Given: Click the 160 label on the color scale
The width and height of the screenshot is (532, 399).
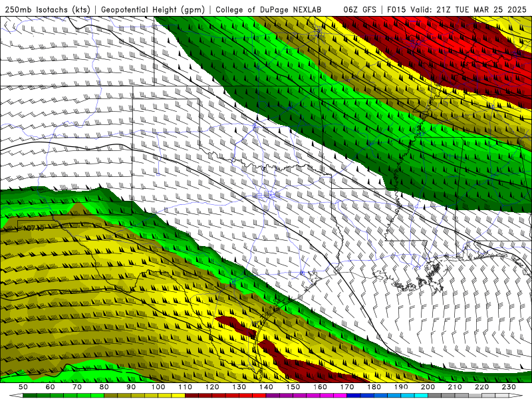Looking at the screenshot, I should tap(320, 387).
